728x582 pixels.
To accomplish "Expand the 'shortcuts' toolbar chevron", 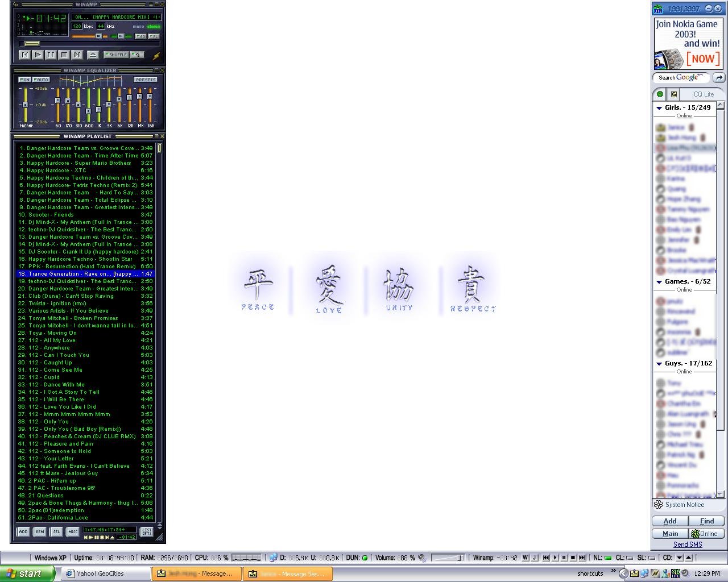I will 613,571.
